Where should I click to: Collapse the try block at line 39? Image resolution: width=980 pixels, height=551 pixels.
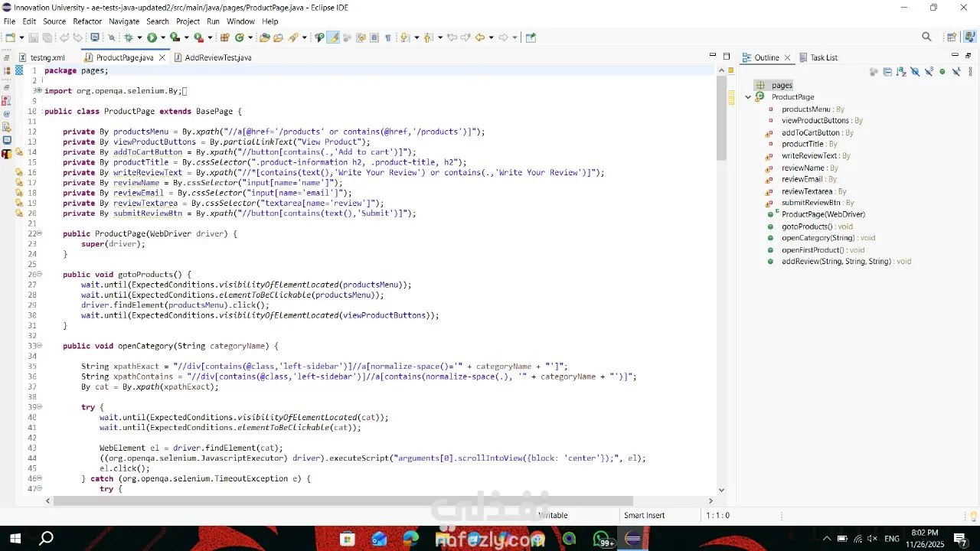click(38, 407)
